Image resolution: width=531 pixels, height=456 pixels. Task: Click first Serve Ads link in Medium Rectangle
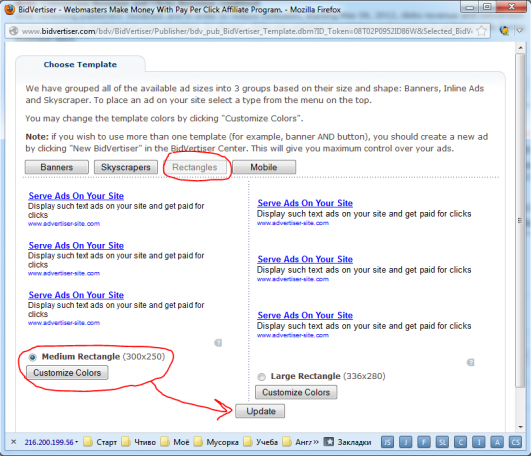pos(76,196)
